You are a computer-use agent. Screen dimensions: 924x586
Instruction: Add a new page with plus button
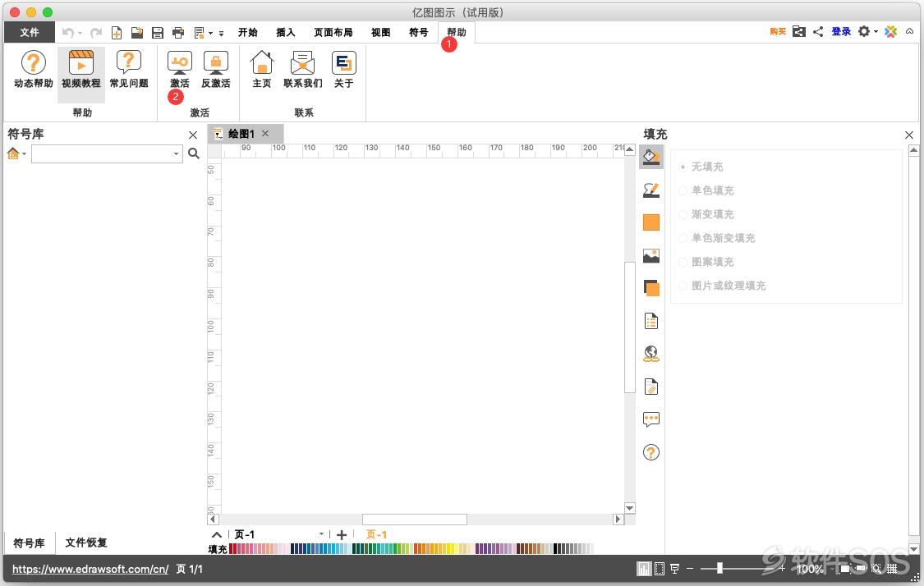[x=341, y=535]
